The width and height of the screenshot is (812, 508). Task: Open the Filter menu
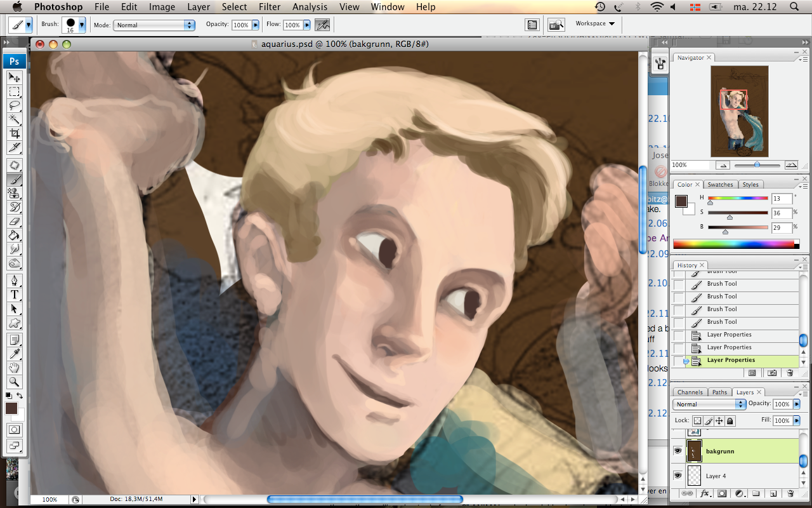(270, 7)
